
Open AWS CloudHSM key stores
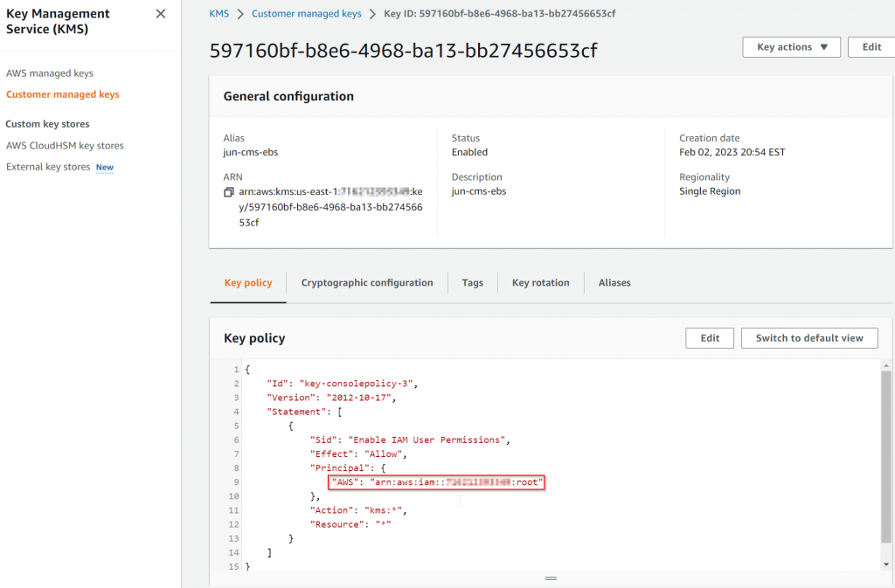pos(65,146)
